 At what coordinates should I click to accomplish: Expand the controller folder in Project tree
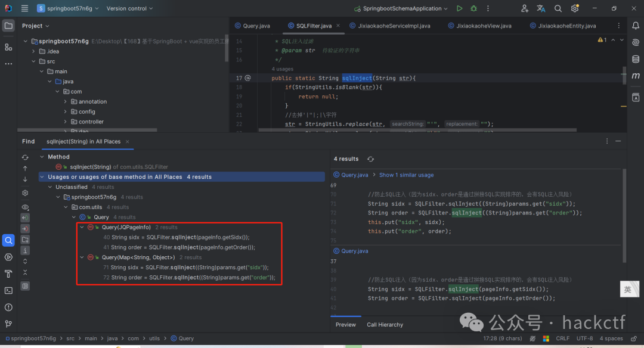coord(65,122)
